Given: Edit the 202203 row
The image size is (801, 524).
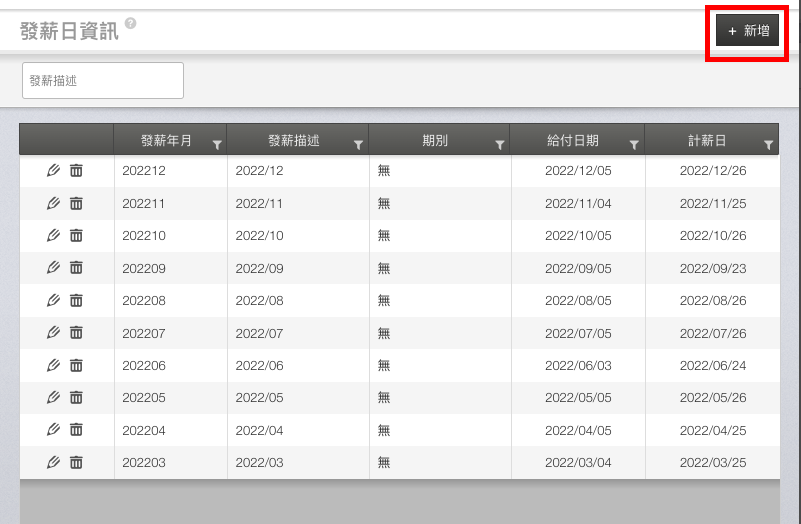Looking at the screenshot, I should pos(53,463).
